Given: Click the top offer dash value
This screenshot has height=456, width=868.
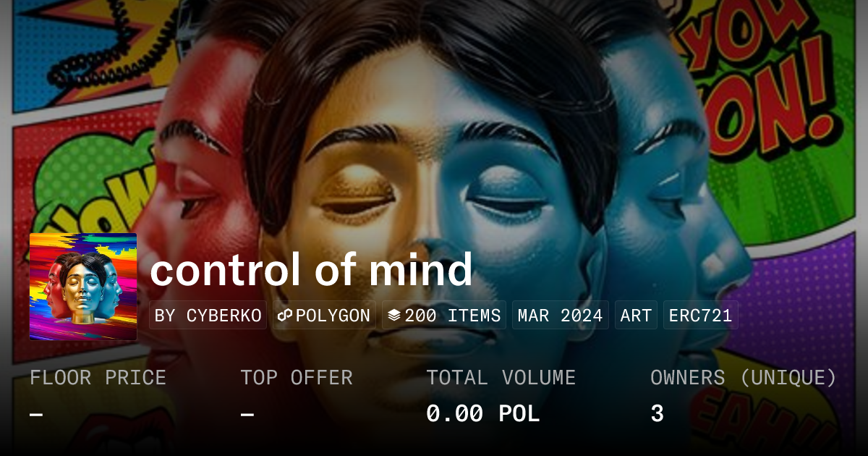Looking at the screenshot, I should click(247, 415).
